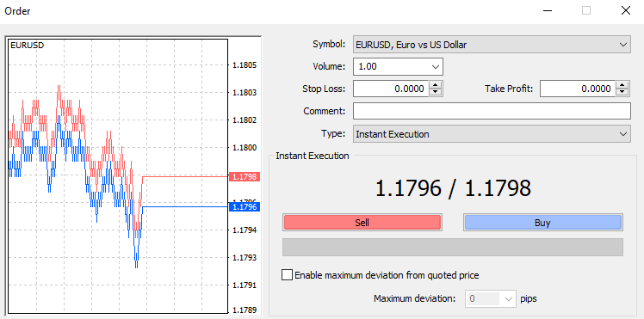The width and height of the screenshot is (644, 319).
Task: Click into the Comment text field
Action: pos(492,111)
